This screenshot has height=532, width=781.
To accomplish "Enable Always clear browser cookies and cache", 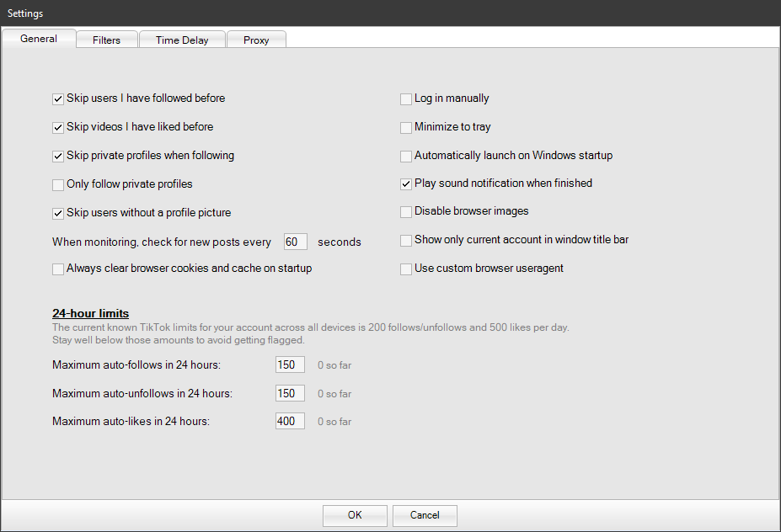I will (58, 269).
